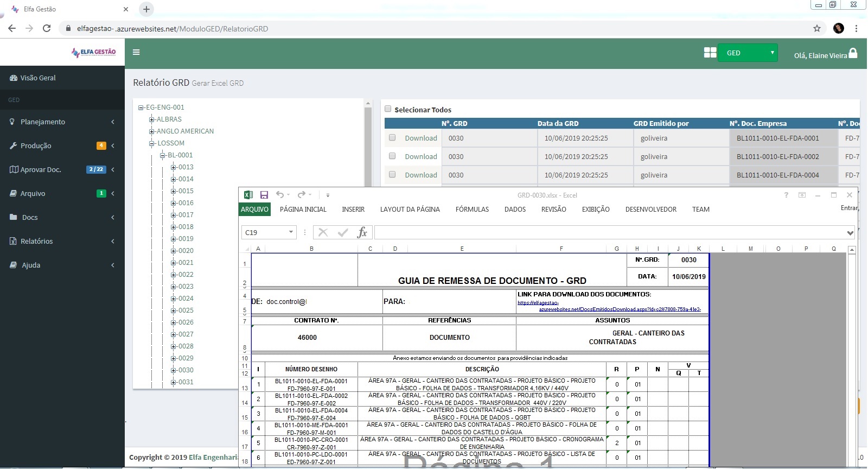Tick checkbox for BL1011-0010-EL-FDA-0001 row
Viewport: 868px width, 469px height.
tap(392, 138)
